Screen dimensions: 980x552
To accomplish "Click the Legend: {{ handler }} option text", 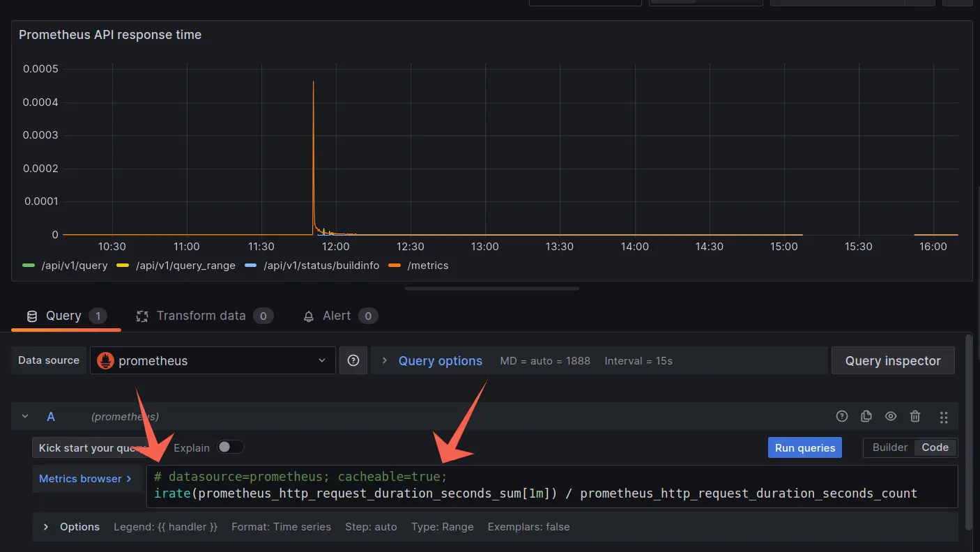I will 166,527.
